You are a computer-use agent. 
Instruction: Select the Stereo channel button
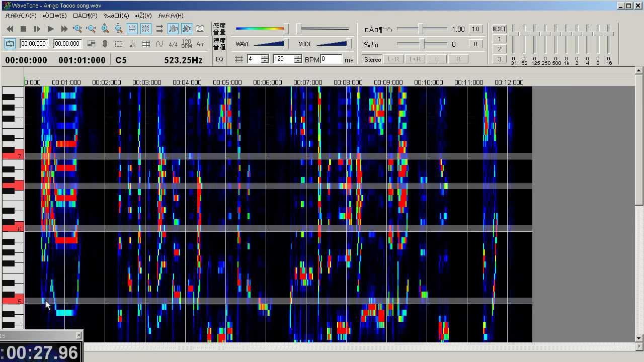pyautogui.click(x=372, y=59)
